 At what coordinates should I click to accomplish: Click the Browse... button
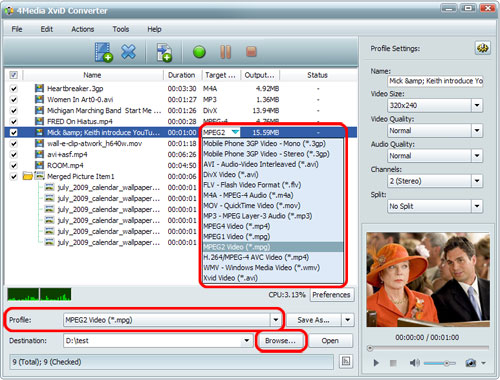click(x=280, y=340)
